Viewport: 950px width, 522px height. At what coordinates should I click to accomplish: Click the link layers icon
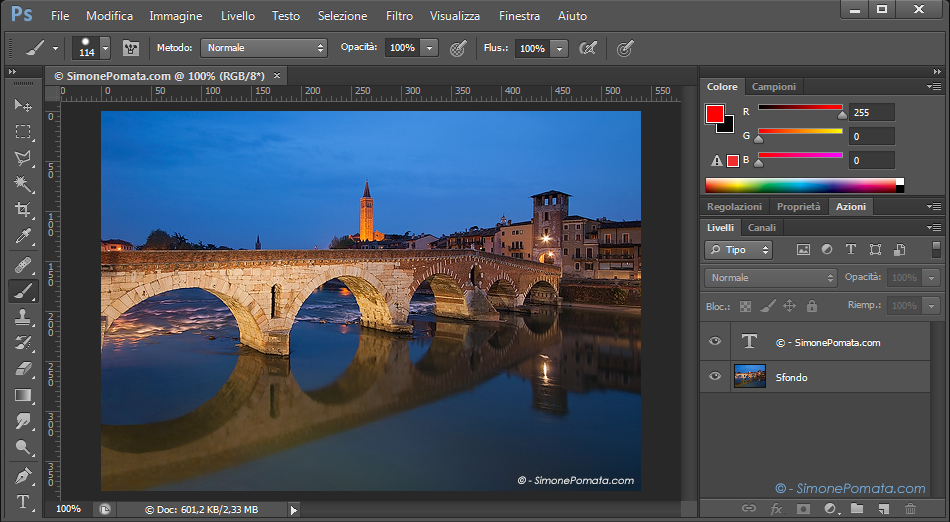click(x=749, y=509)
